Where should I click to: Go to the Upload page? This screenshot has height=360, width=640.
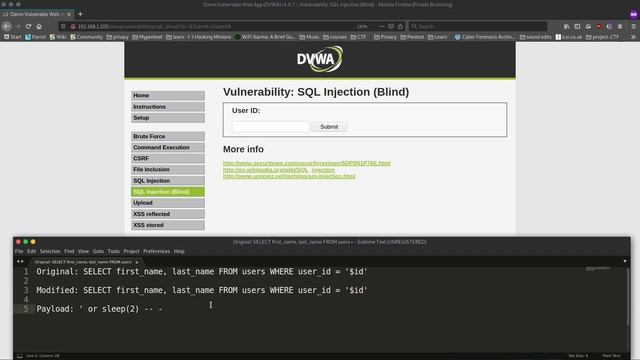(168, 203)
